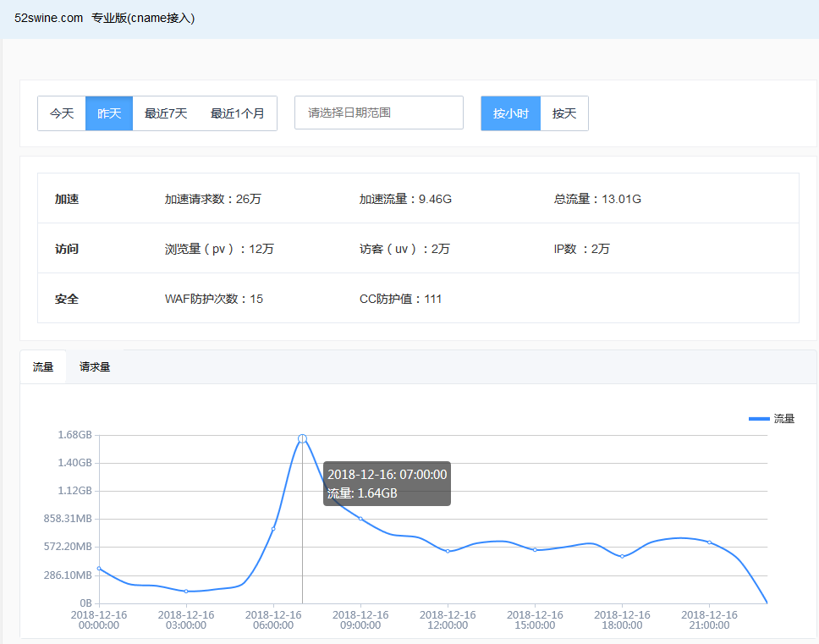
Task: Click the data point at 12:00
Action: (448, 551)
